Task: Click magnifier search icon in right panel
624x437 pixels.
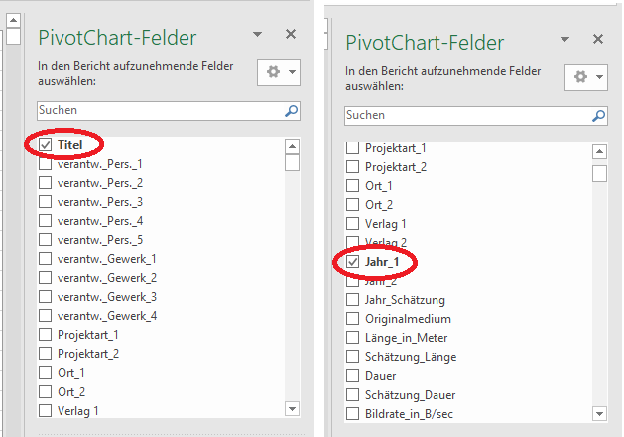Action: point(599,116)
